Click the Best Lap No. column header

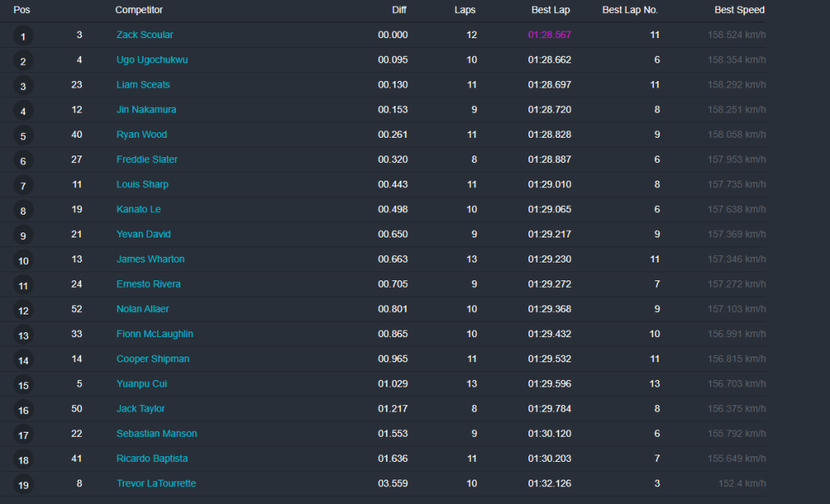pyautogui.click(x=630, y=11)
